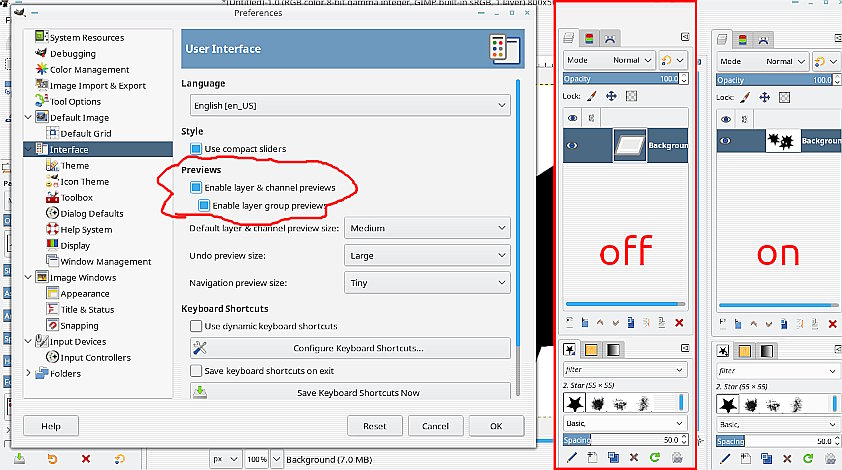This screenshot has width=842, height=470.
Task: Click the lock alpha channel icon in 'off' panel
Action: 632,96
